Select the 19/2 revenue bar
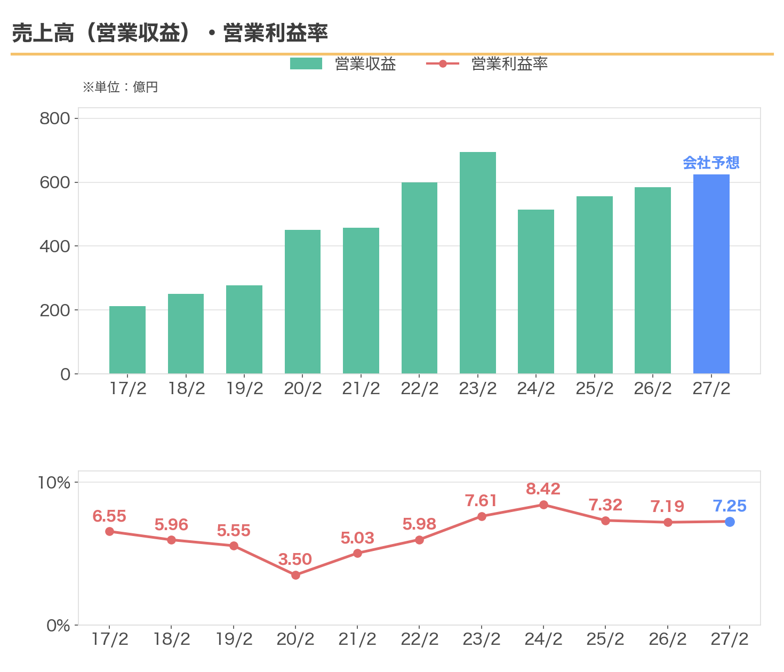The image size is (784, 672). click(244, 329)
